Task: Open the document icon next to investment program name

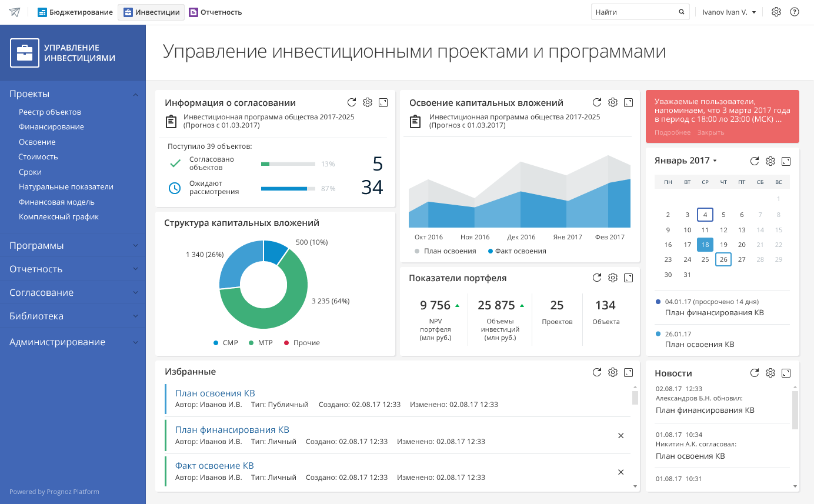Action: (x=171, y=121)
